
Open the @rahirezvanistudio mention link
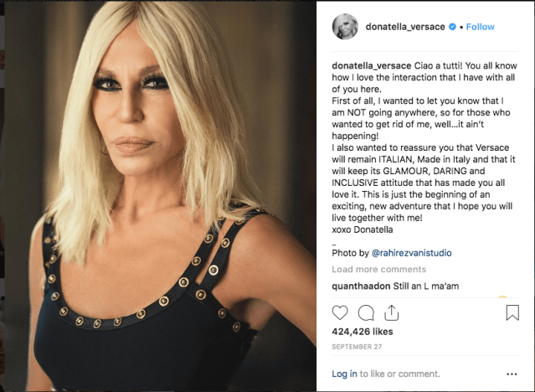(x=411, y=253)
